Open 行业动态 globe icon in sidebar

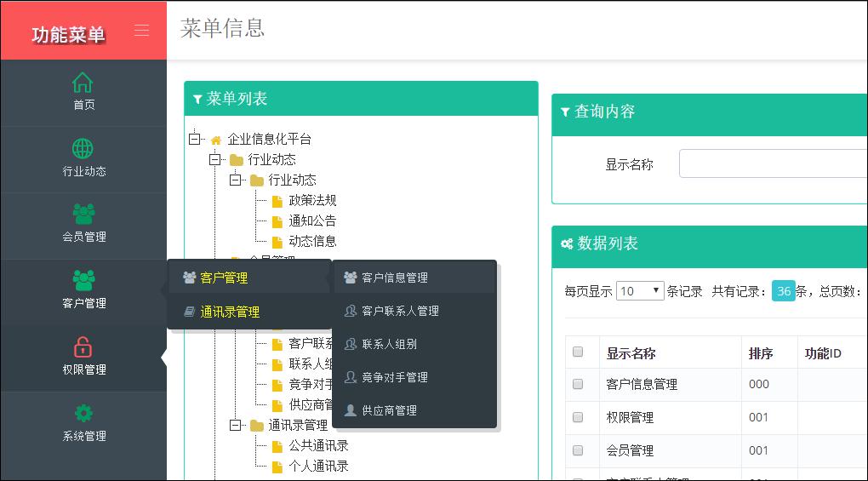[83, 148]
